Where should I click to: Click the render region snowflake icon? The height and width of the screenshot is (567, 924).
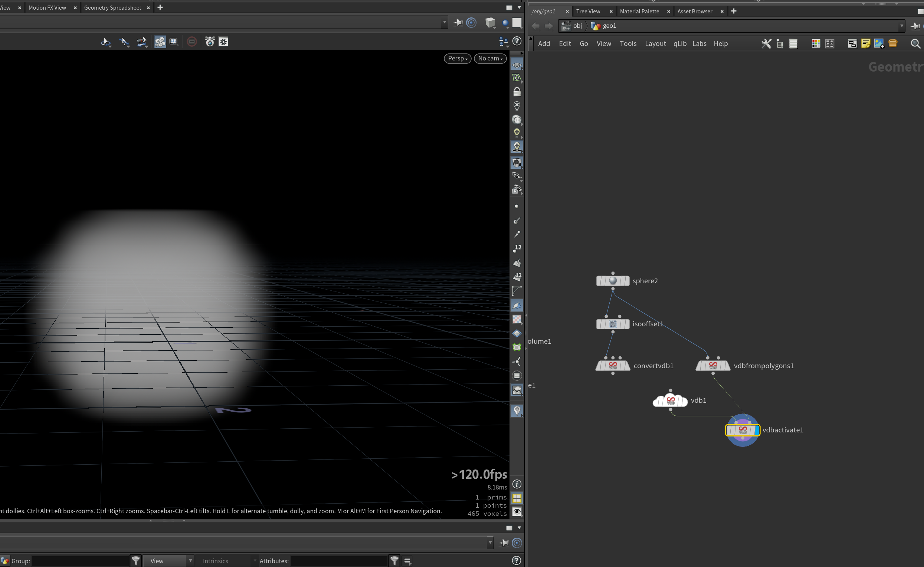[223, 42]
